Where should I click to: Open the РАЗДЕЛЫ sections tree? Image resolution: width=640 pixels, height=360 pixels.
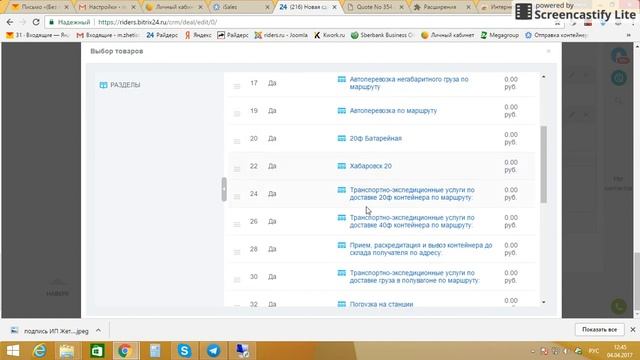pos(125,85)
